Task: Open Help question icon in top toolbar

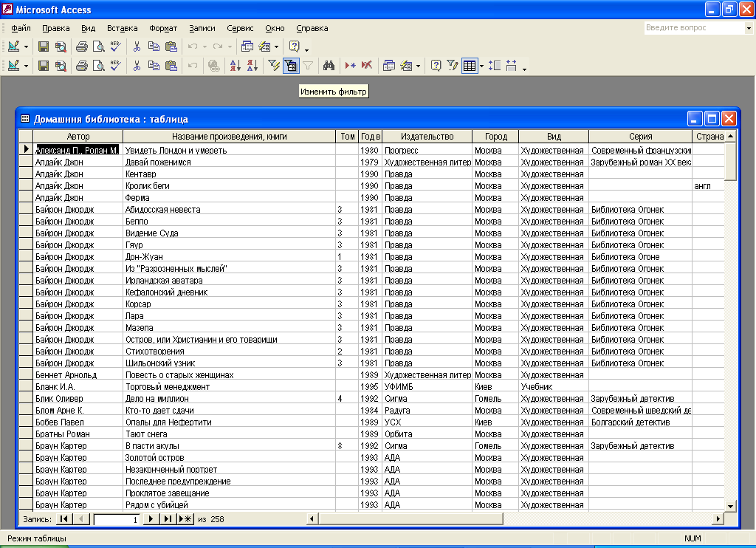Action: [294, 47]
